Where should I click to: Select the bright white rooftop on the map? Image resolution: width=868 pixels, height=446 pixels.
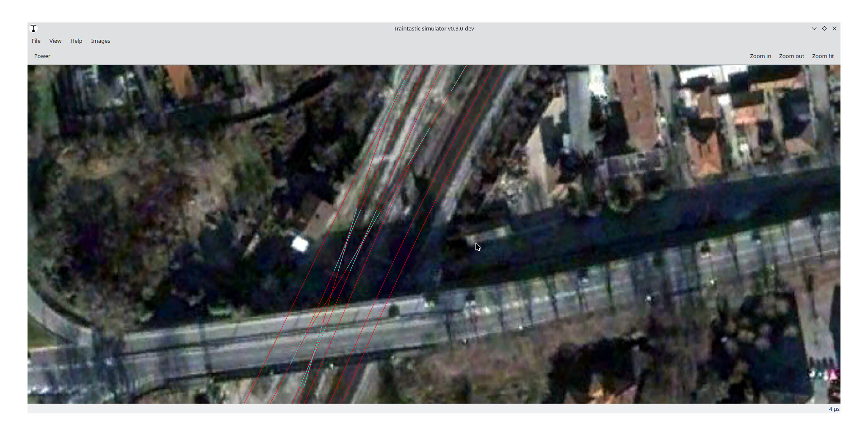300,244
